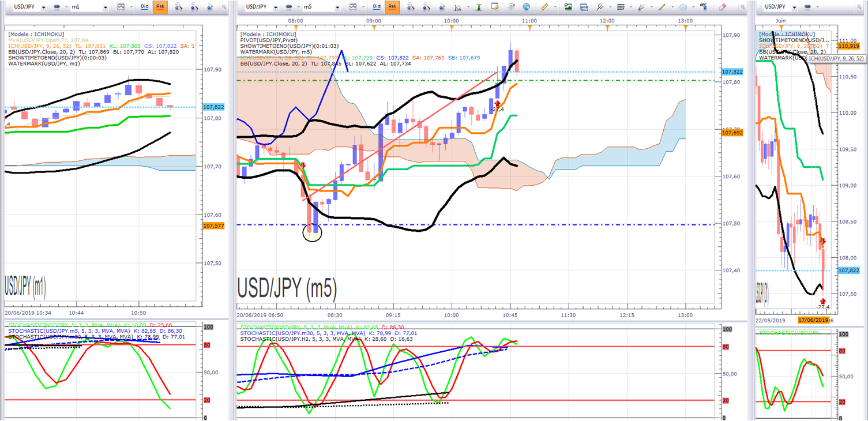Click zoom out icon in m1 chart toolbar
Viewport: 868px width, 421px height.
[x=194, y=7]
